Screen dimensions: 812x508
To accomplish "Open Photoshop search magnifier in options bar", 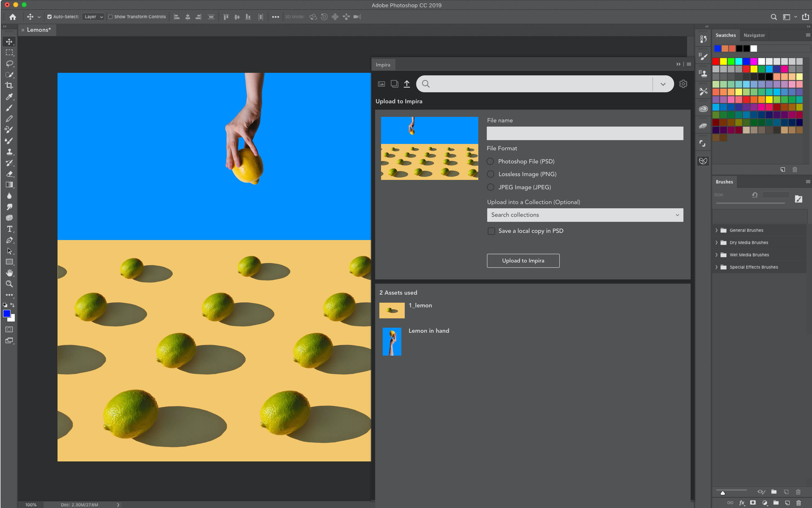I will click(x=774, y=17).
